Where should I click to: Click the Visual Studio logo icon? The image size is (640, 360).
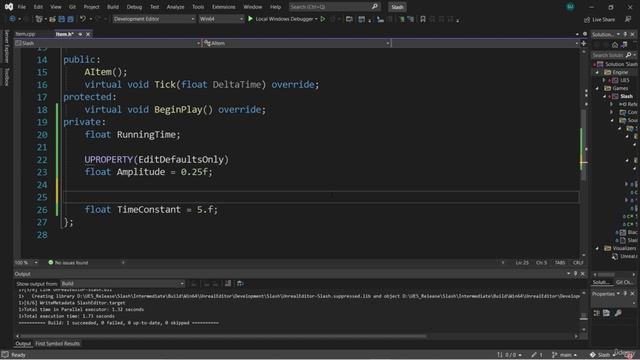[x=9, y=7]
